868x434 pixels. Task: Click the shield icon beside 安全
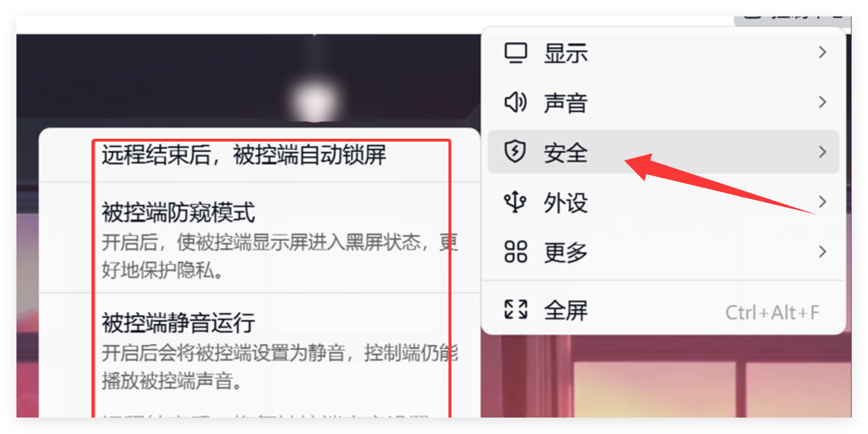[515, 152]
